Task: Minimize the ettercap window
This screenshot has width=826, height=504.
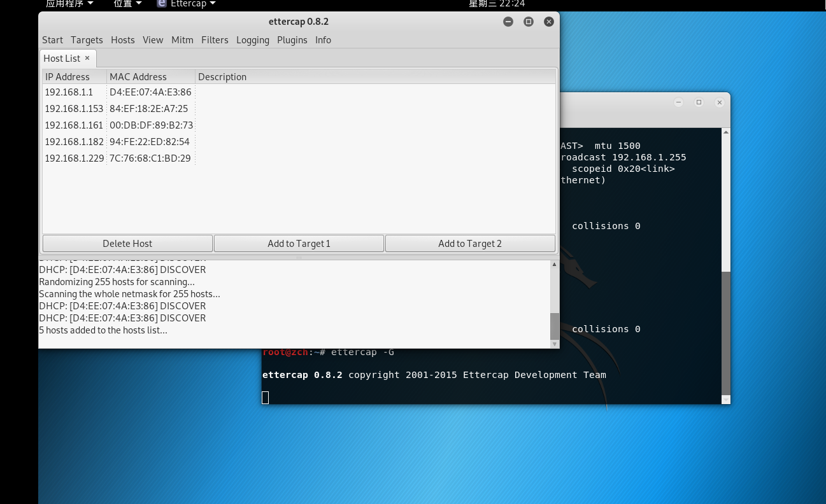Action: (508, 22)
